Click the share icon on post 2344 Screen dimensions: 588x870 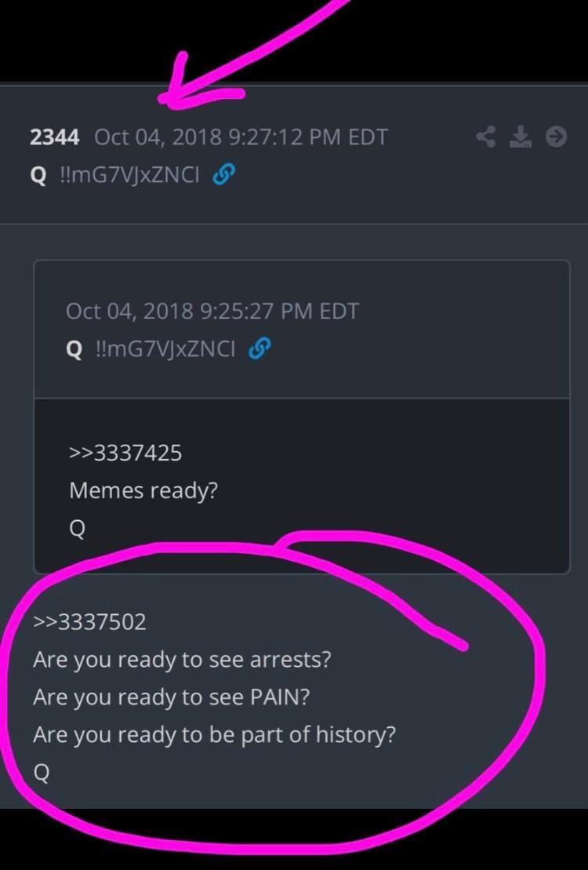tap(486, 137)
